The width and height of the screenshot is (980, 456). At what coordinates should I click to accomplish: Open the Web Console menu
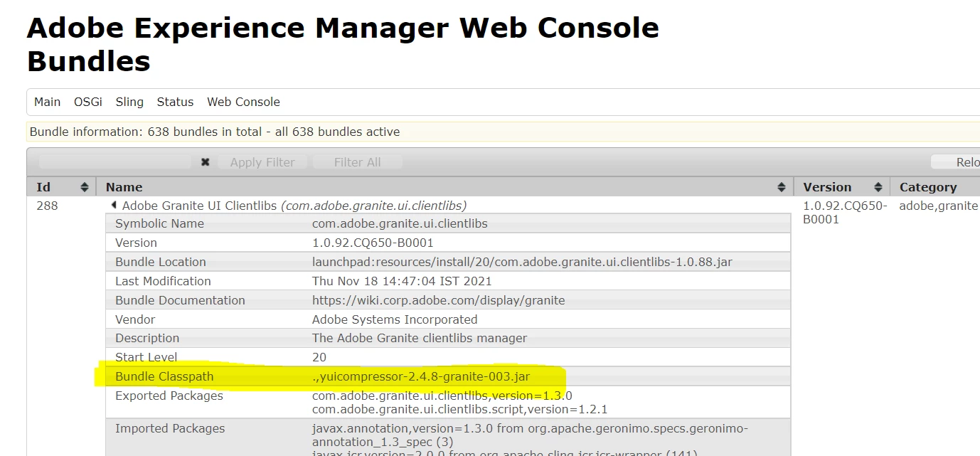point(243,102)
